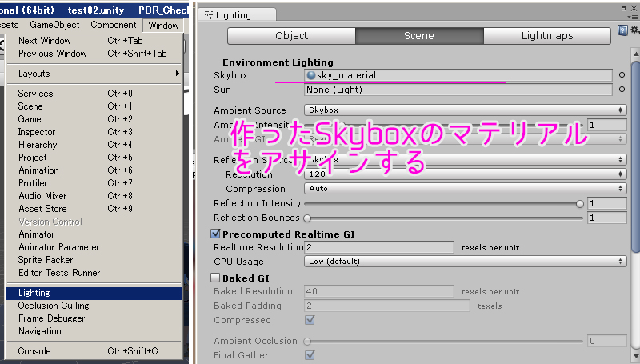Open Editor Tests Runner window
Screen dimensions: 640x364
pos(94,273)
